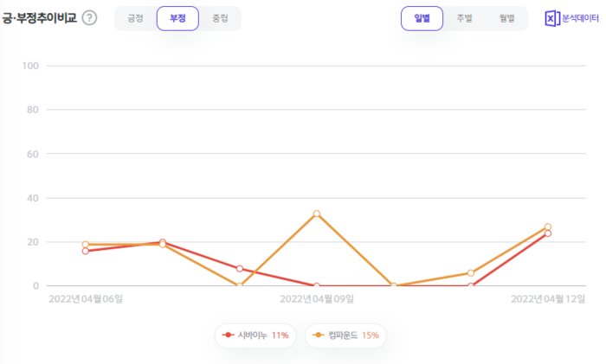Select the 부정 sentiment tab
This screenshot has width=606, height=364.
tap(177, 18)
